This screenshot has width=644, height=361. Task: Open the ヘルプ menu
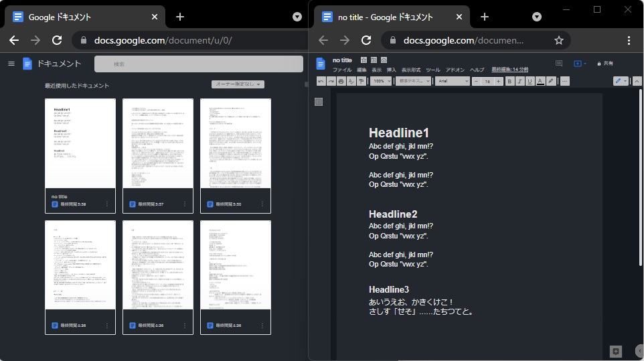point(477,70)
